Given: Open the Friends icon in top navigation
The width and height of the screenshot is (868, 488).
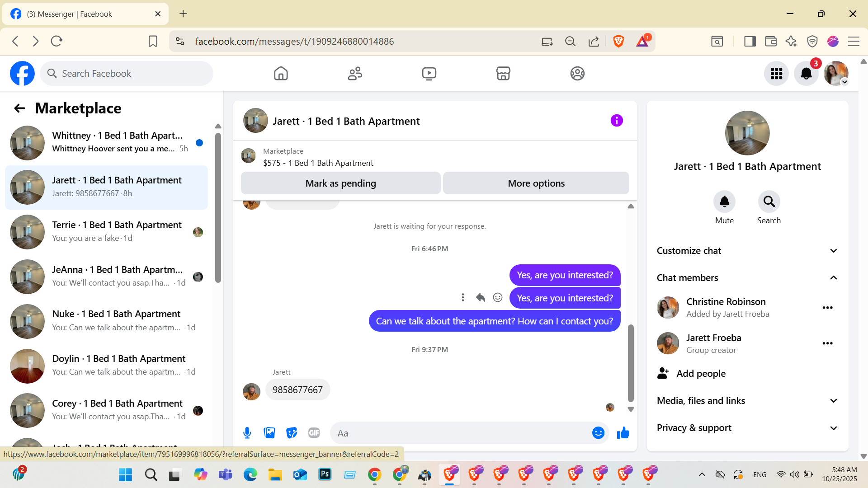Looking at the screenshot, I should pyautogui.click(x=355, y=73).
